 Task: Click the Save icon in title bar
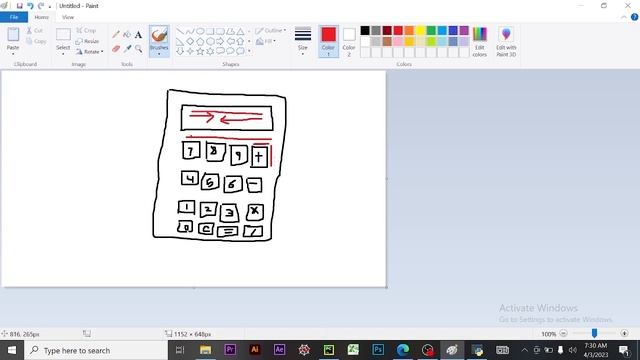pyautogui.click(x=19, y=6)
